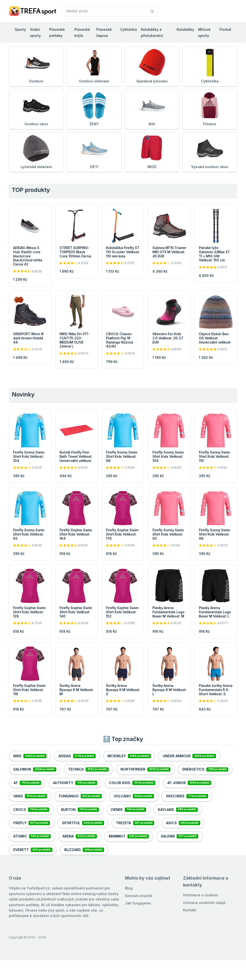
Task: Open the Plavecké brýle menu item
Action: (82, 32)
